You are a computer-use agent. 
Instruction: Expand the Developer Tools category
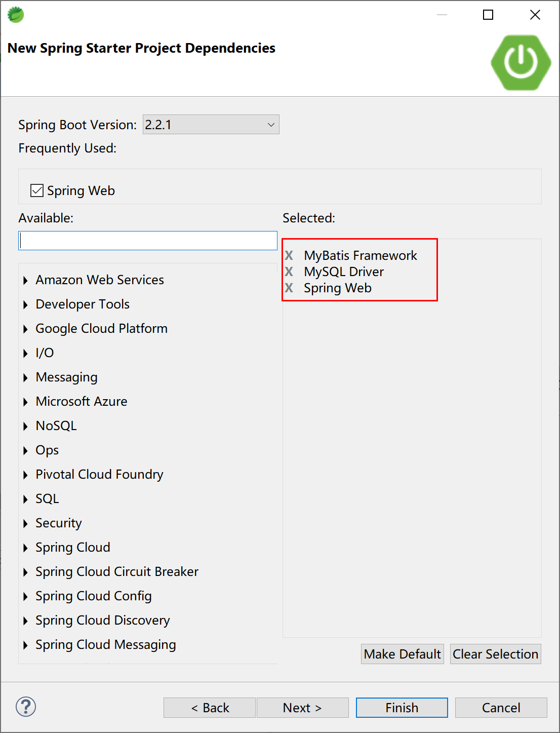pyautogui.click(x=25, y=304)
